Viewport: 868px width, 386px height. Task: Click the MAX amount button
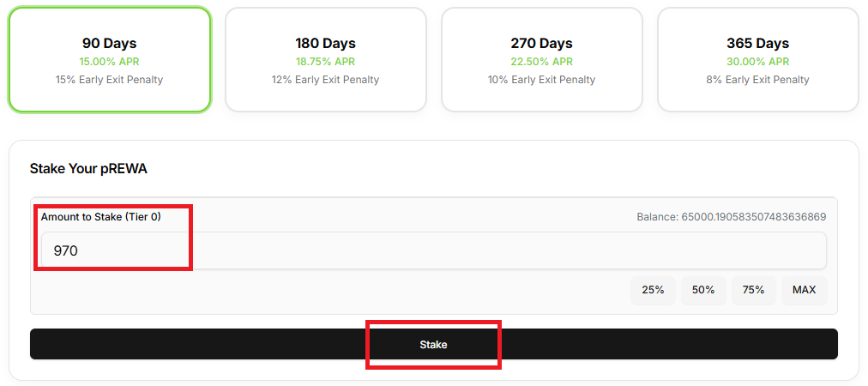pos(804,290)
